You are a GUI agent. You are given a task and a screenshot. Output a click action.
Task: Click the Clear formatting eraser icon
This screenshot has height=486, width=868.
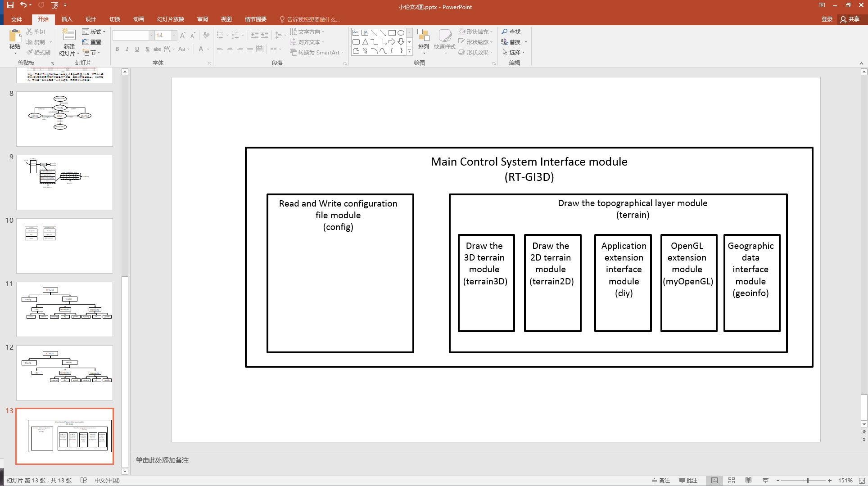[206, 35]
